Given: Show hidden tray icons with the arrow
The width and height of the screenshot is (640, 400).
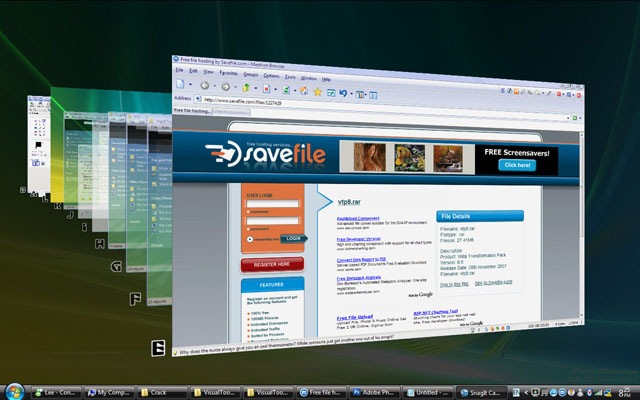Looking at the screenshot, I should tap(527, 392).
